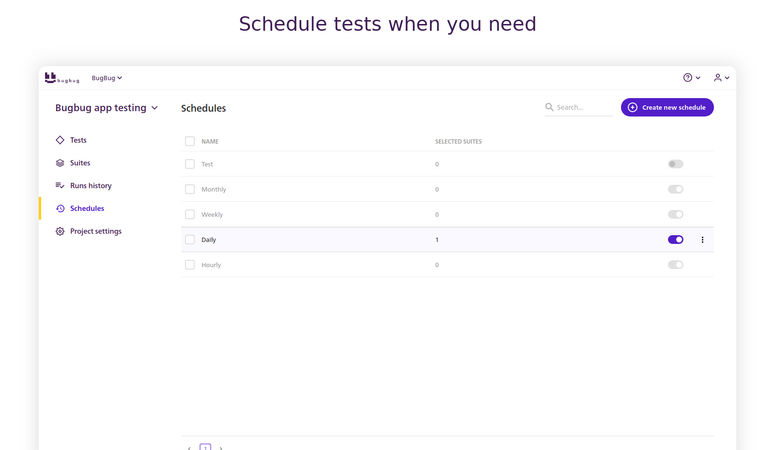775x450 pixels.
Task: Click the Runs history list icon
Action: 60,185
